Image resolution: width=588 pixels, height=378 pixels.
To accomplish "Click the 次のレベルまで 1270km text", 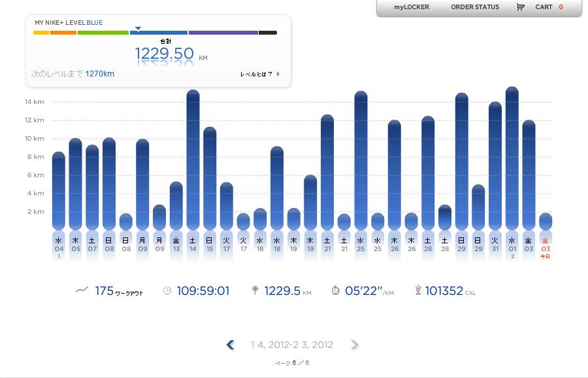I will [x=73, y=74].
